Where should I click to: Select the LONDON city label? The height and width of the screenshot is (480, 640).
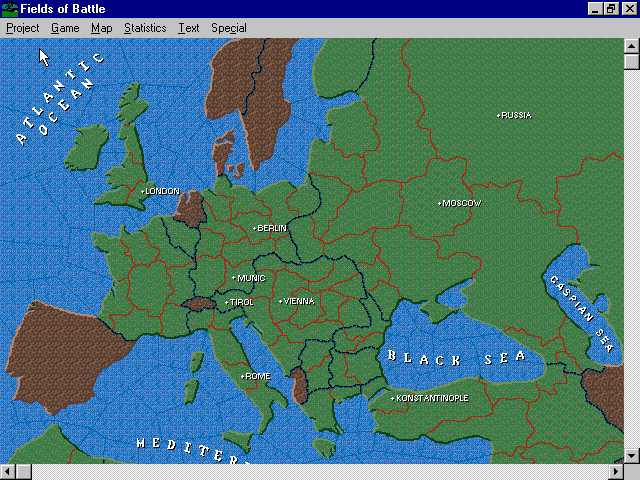click(x=160, y=191)
